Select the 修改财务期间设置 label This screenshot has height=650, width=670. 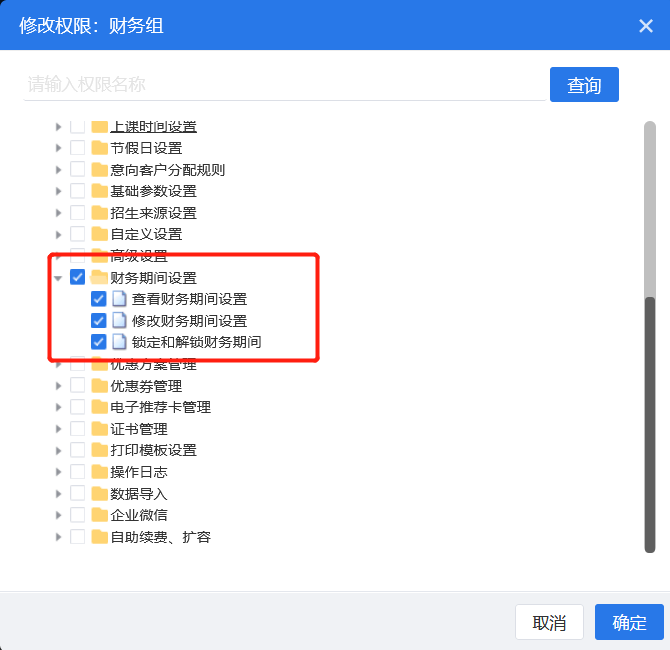[x=189, y=321]
